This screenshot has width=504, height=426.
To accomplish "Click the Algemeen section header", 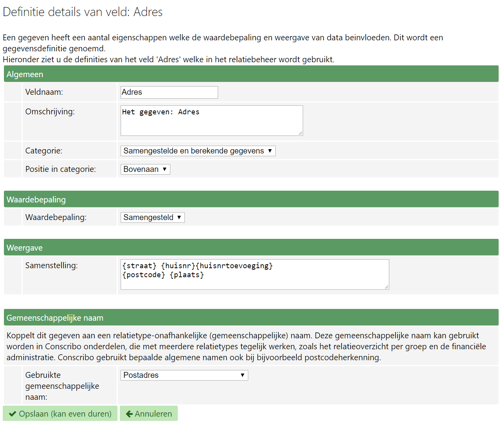I will point(251,74).
